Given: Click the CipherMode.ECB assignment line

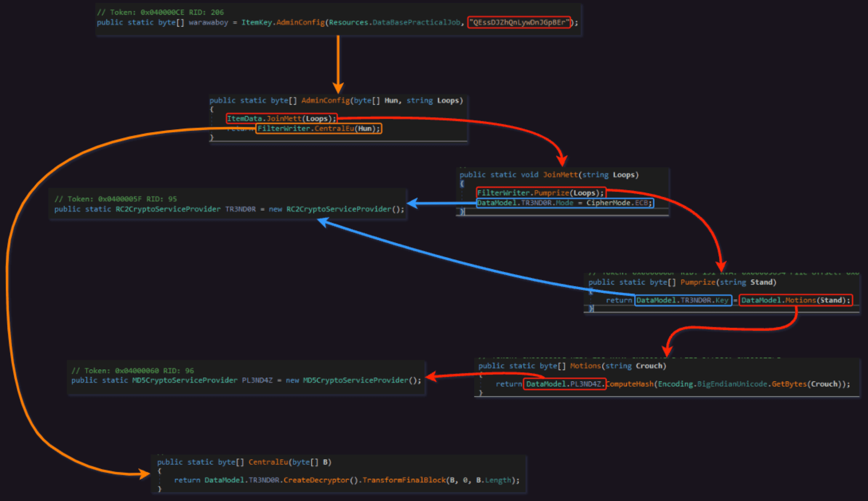Looking at the screenshot, I should (565, 203).
